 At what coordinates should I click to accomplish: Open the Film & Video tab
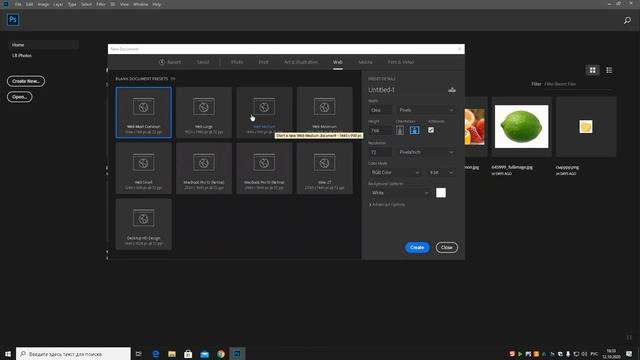coord(401,62)
